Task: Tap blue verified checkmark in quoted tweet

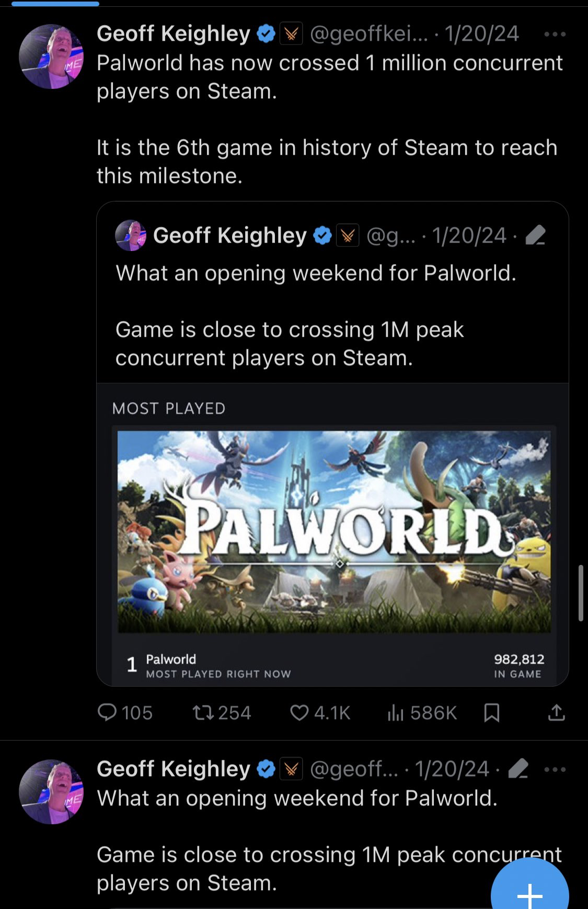Action: [322, 235]
